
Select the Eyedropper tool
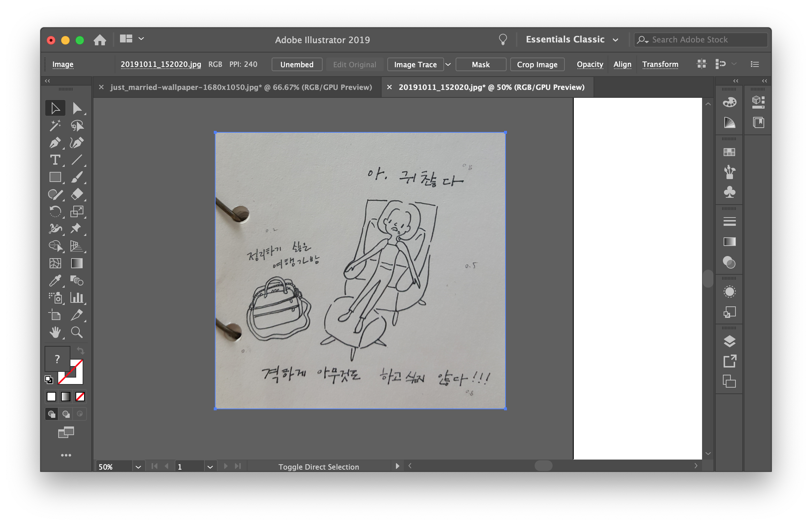55,281
